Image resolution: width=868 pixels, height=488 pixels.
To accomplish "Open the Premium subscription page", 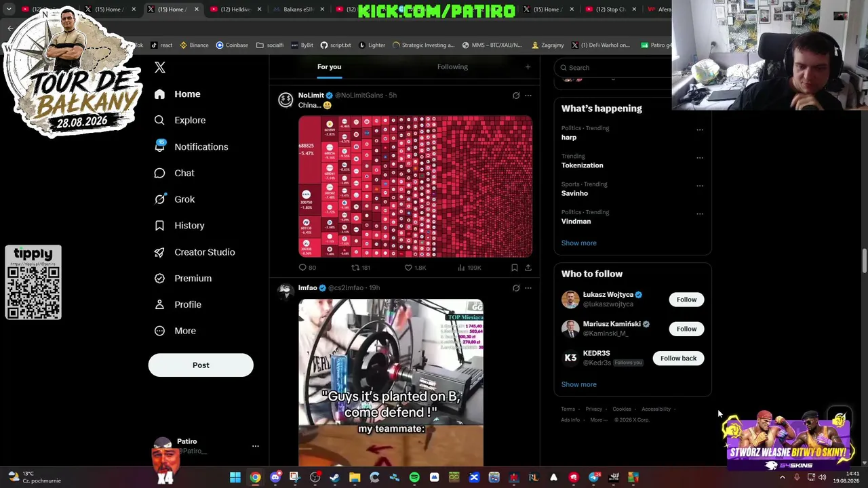I will pos(183,279).
